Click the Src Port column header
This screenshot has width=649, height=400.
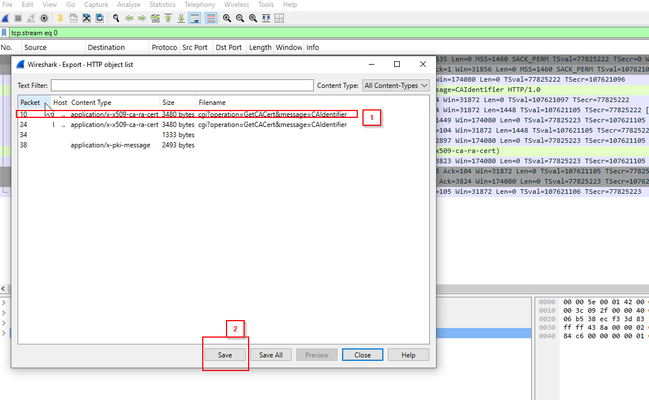[x=197, y=47]
